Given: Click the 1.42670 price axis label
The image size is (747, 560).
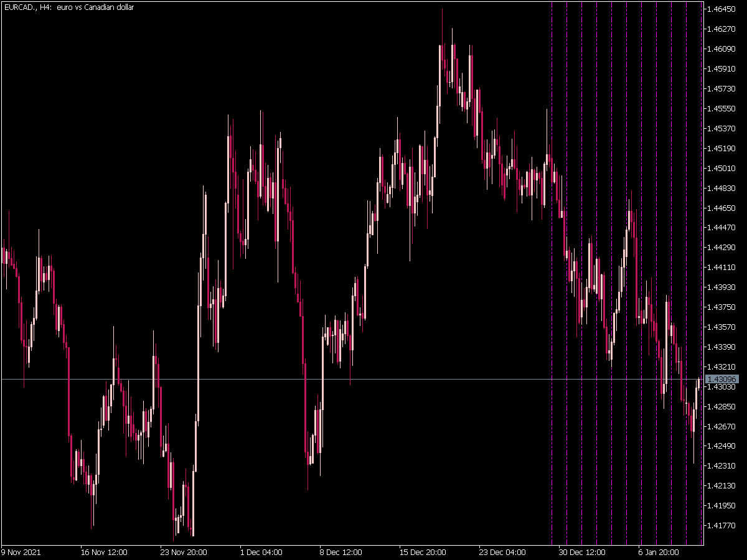Looking at the screenshot, I should coord(722,426).
